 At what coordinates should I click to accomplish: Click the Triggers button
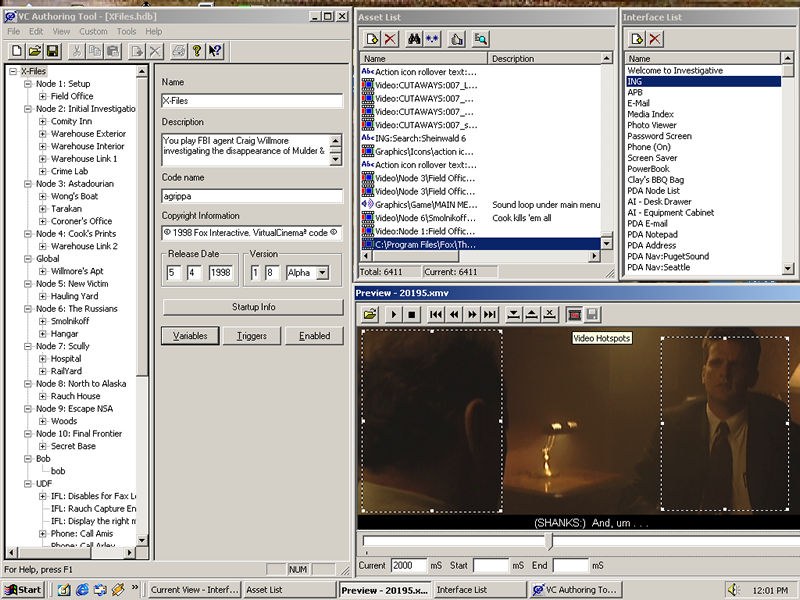click(252, 336)
